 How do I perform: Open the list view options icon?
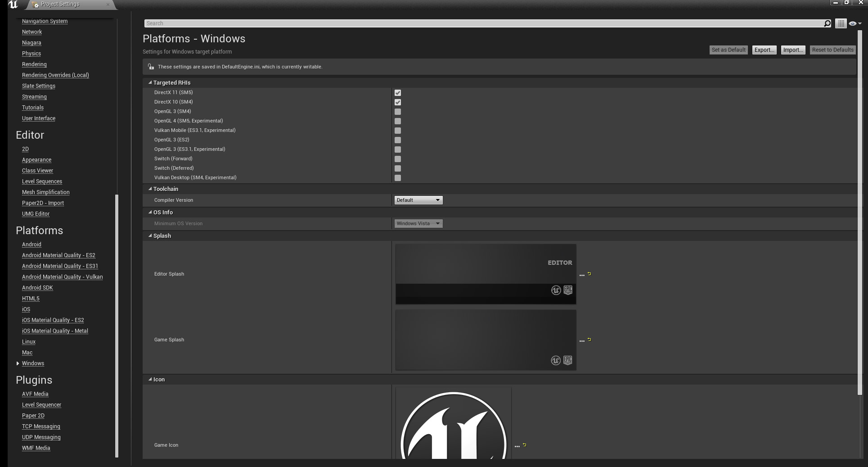841,23
